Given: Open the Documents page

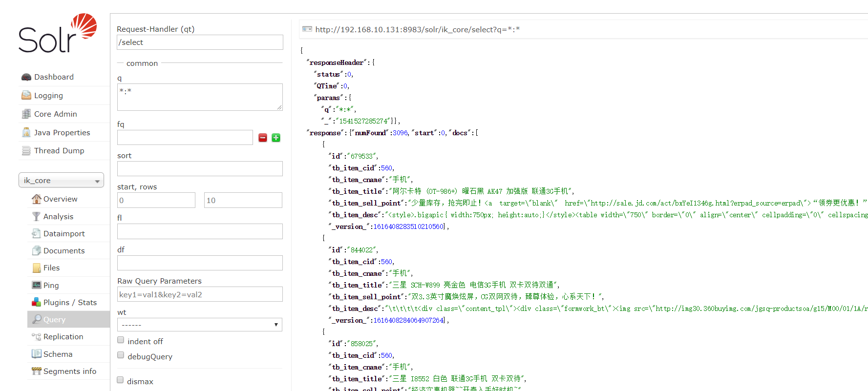Looking at the screenshot, I should pos(64,251).
